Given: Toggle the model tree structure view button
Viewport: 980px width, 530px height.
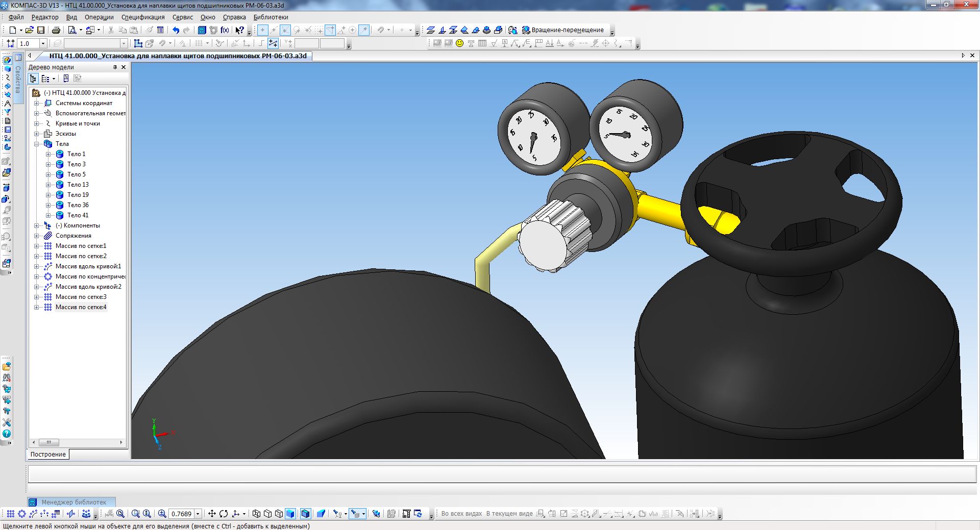Looking at the screenshot, I should pos(33,79).
